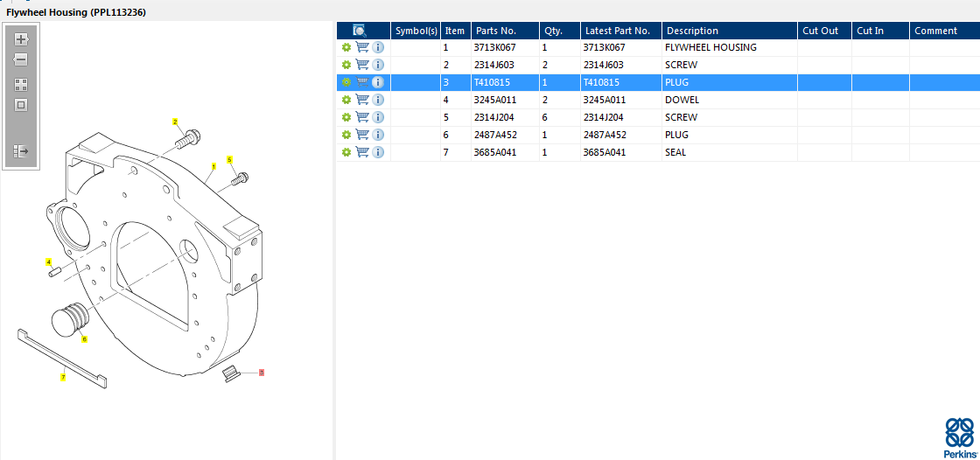Click DOWEL description text
This screenshot has width=980, height=460.
click(x=682, y=100)
